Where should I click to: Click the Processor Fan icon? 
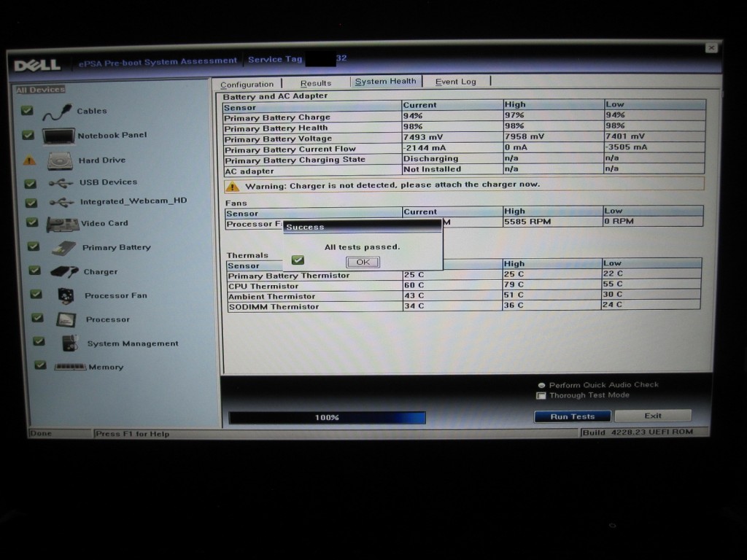66,296
